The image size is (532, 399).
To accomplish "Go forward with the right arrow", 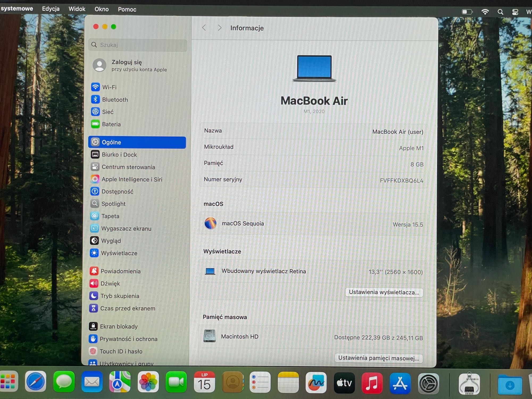I will [219, 28].
